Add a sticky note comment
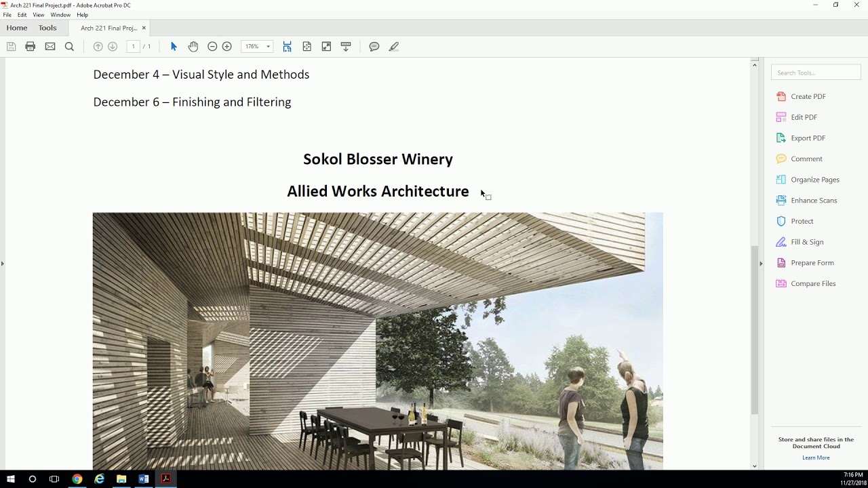The height and width of the screenshot is (488, 868). point(374,47)
